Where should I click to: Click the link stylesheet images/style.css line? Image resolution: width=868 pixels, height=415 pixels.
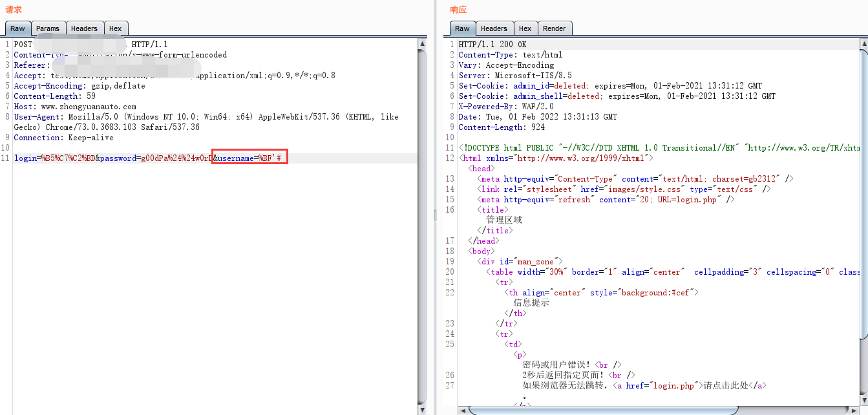(x=624, y=189)
